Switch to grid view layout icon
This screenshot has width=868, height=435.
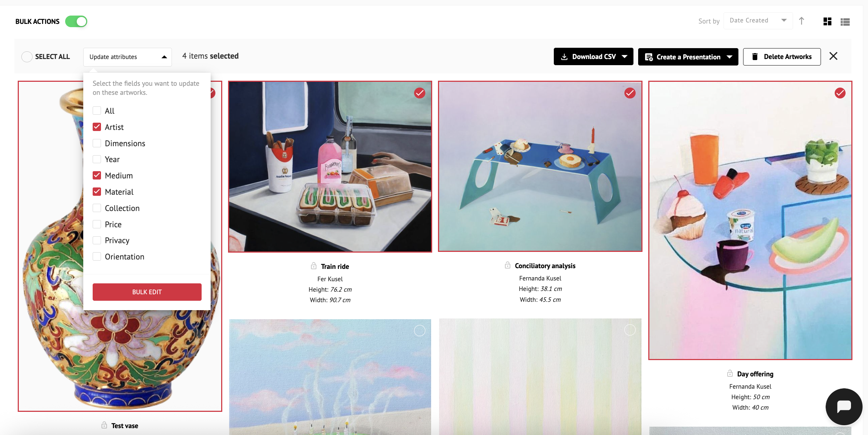pyautogui.click(x=827, y=21)
